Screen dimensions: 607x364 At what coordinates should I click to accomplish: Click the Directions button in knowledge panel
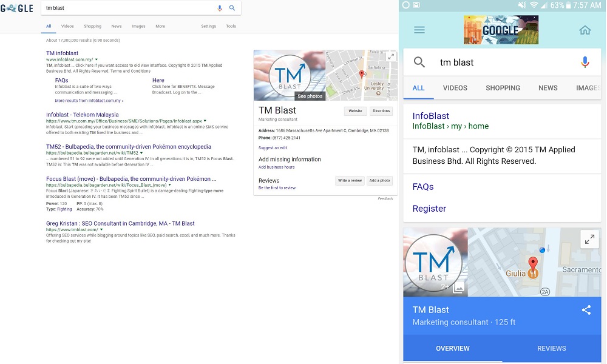(381, 111)
